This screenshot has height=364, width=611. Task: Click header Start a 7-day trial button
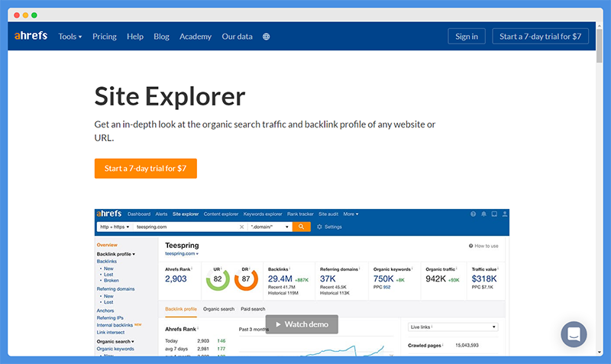[540, 36]
